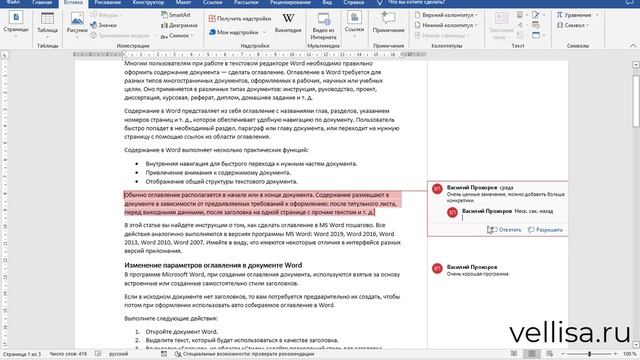640x360 pixels.
Task: Switch to Web Layout view in status bar
Action: coord(550,354)
